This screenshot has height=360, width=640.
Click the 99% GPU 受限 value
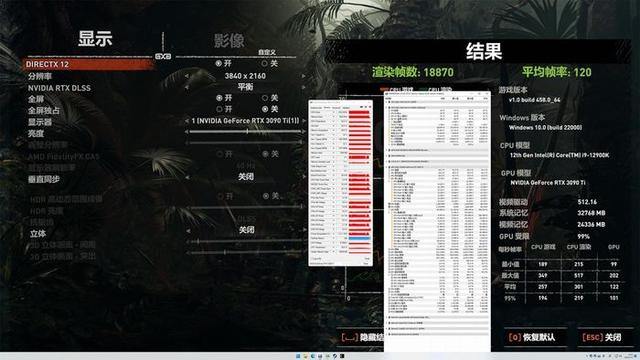[x=583, y=236]
